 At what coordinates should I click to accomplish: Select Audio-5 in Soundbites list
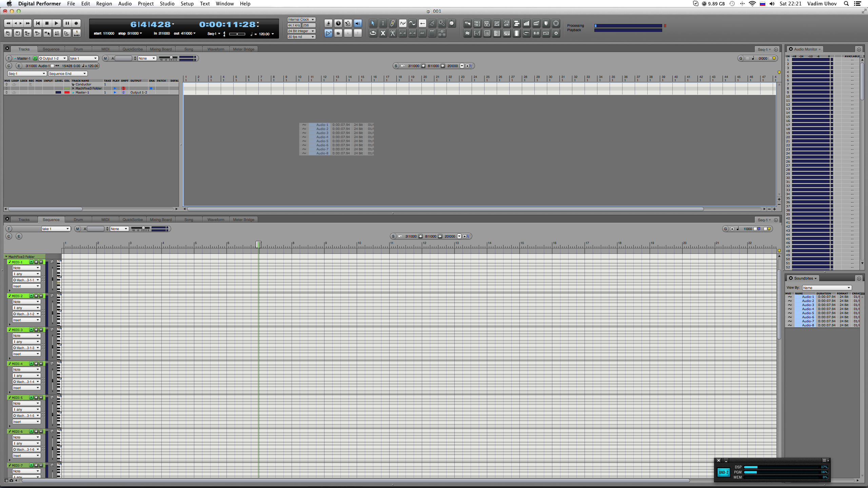(808, 313)
